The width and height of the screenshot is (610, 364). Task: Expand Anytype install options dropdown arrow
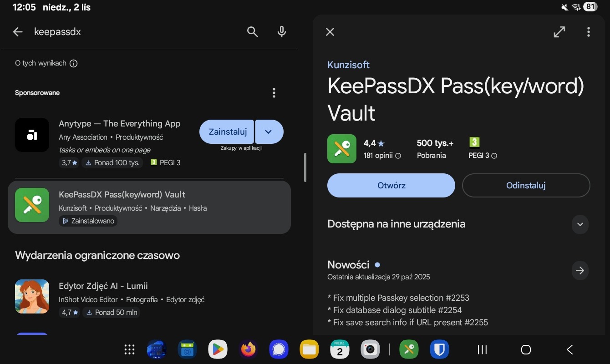pos(269,132)
